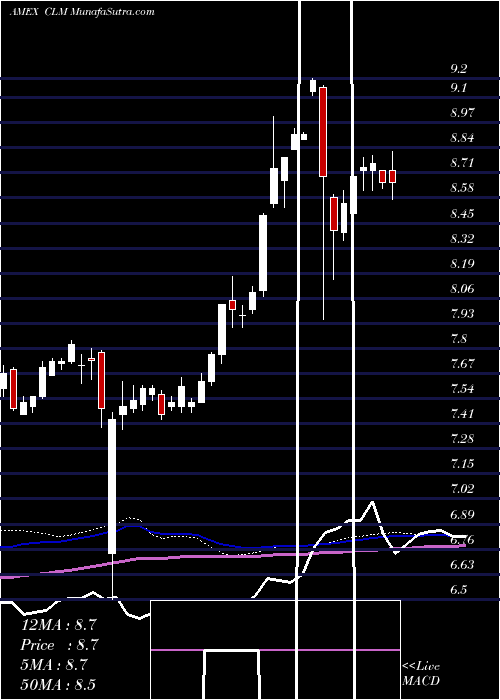This screenshot has width=500, height=700.
Task: Click the long white candle dropping to 6.7
Action: (112, 486)
